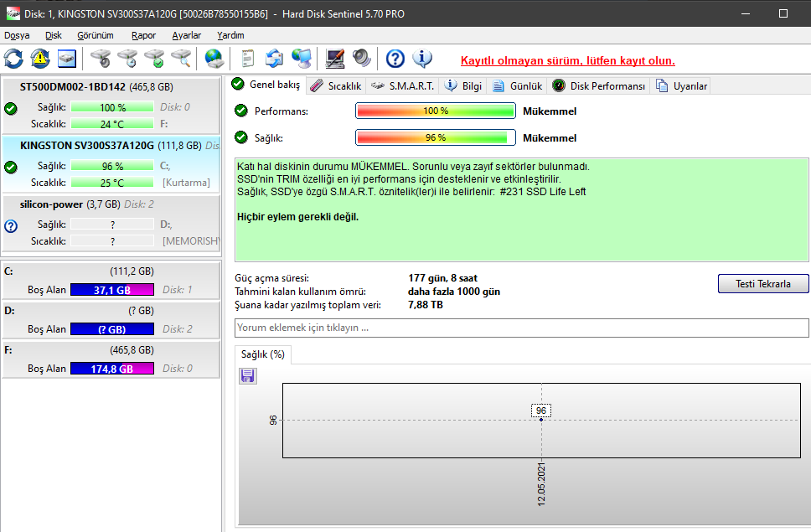Maximize the Hard Disk Sentinel window
This screenshot has width=811, height=532.
click(x=783, y=13)
